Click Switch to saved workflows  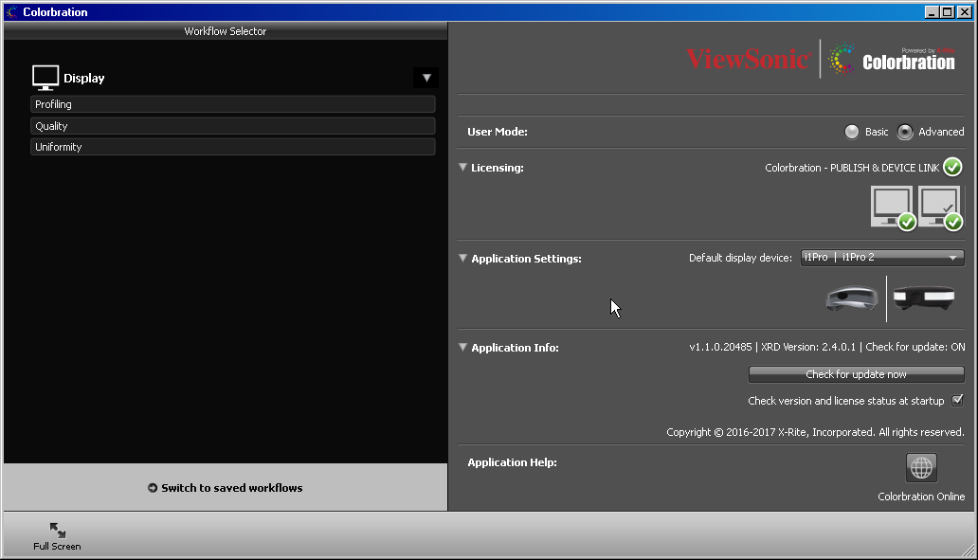point(226,488)
